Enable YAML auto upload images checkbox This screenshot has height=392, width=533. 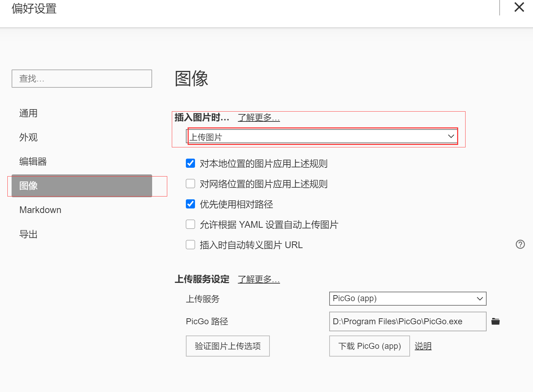[x=190, y=224]
